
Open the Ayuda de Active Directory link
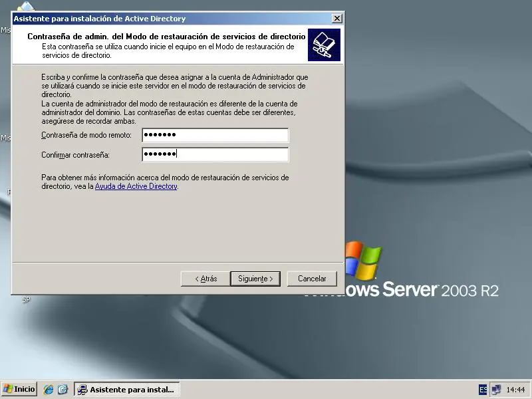click(136, 186)
